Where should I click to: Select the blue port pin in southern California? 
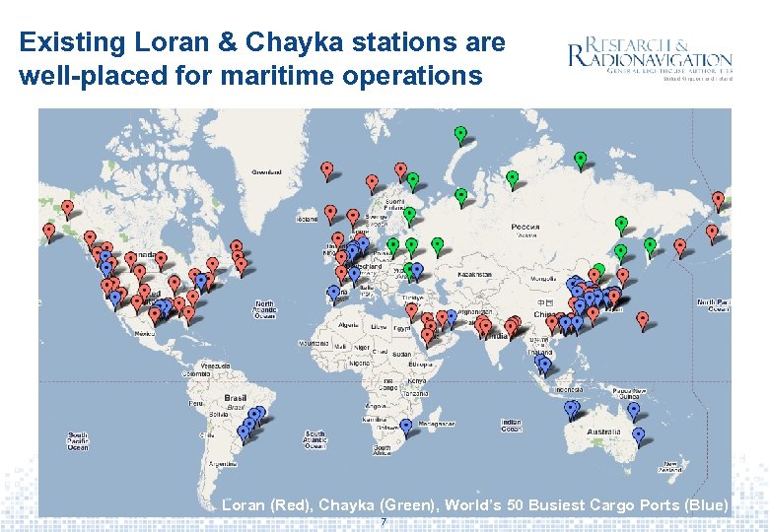pyautogui.click(x=114, y=299)
